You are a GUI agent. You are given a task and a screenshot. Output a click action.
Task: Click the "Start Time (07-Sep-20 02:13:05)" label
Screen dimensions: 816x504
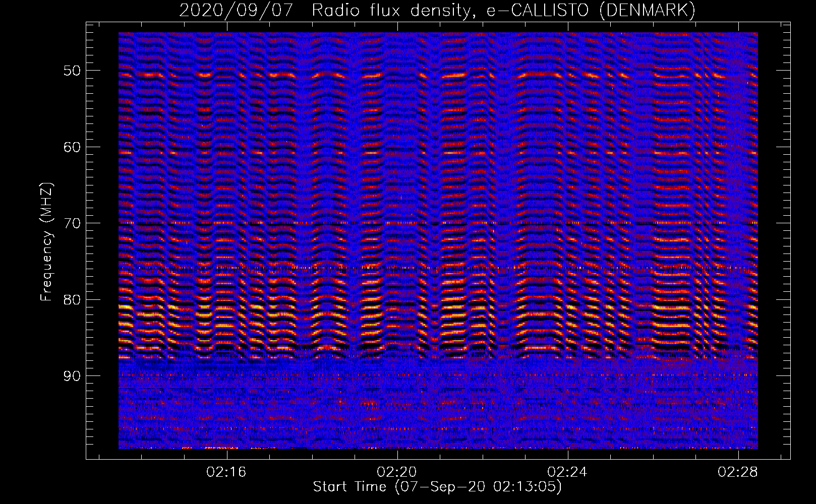tap(437, 487)
